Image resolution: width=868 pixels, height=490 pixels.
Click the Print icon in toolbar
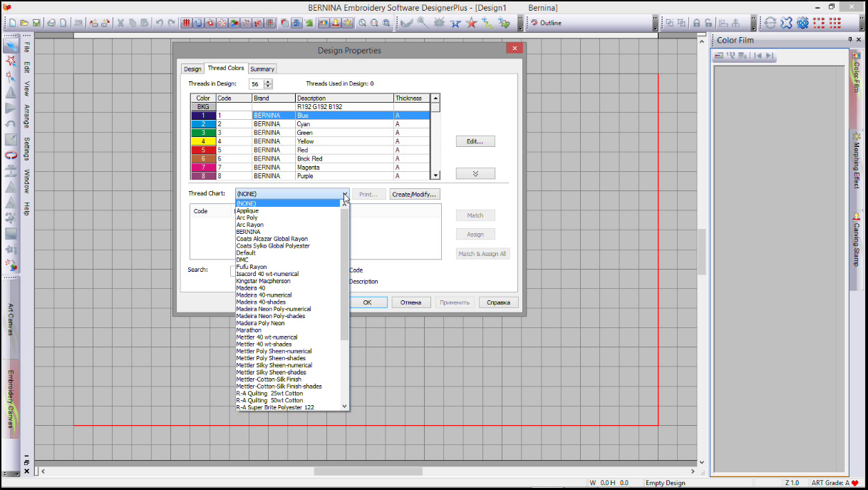tap(52, 23)
